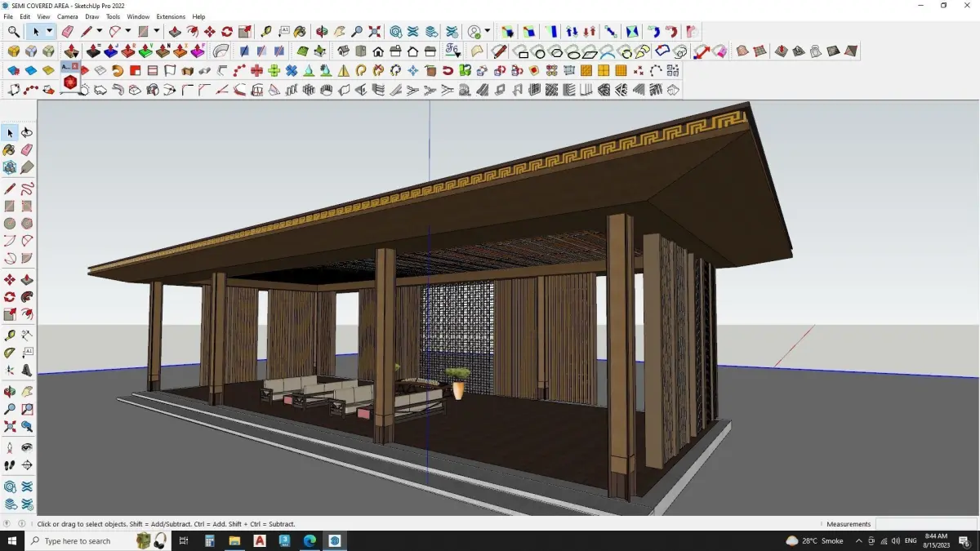
Task: Select the Polygon tool in left toolbar
Action: pos(27,223)
